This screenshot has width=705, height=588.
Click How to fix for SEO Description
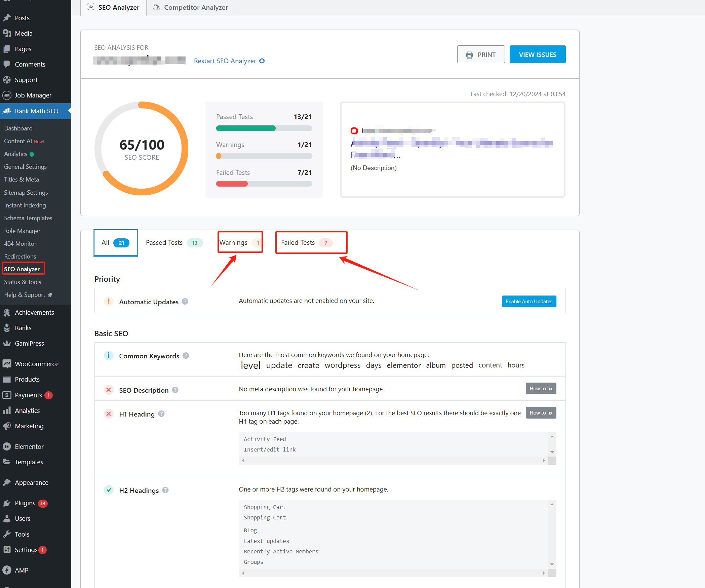coord(541,388)
